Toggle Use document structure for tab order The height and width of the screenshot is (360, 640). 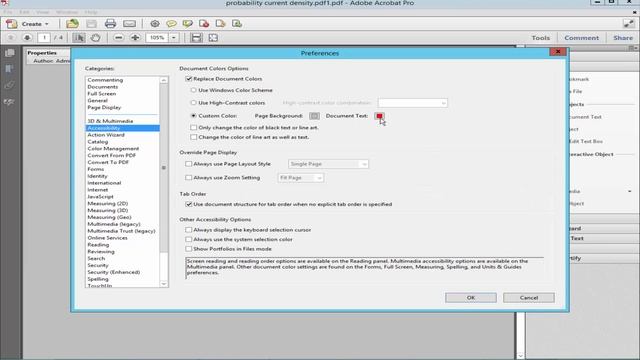[189, 204]
